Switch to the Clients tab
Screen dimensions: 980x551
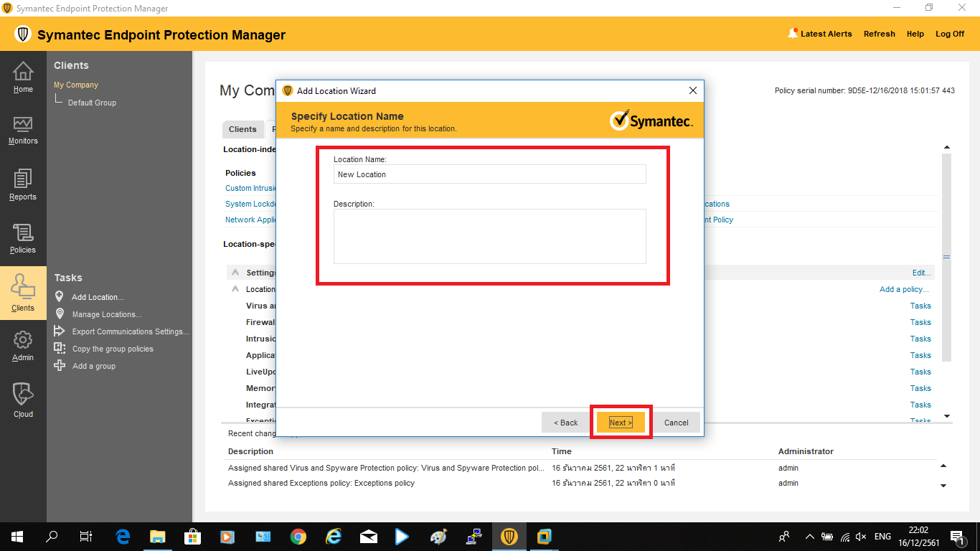[242, 129]
